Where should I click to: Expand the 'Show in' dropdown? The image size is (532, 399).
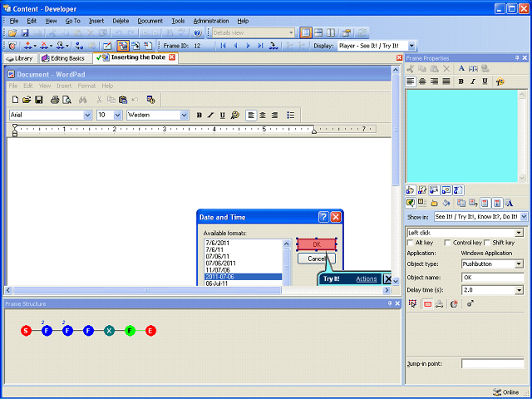click(x=524, y=216)
